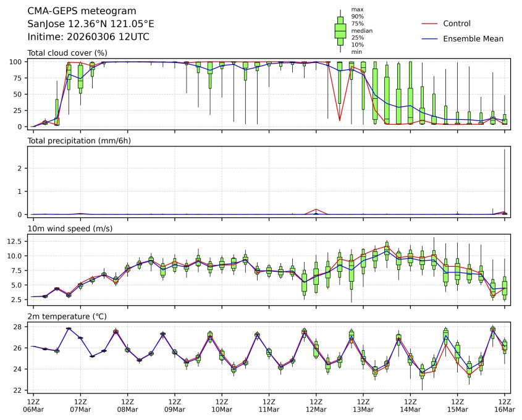
Task: Click the CMA-GEPS meteogram title
Action: point(82,11)
